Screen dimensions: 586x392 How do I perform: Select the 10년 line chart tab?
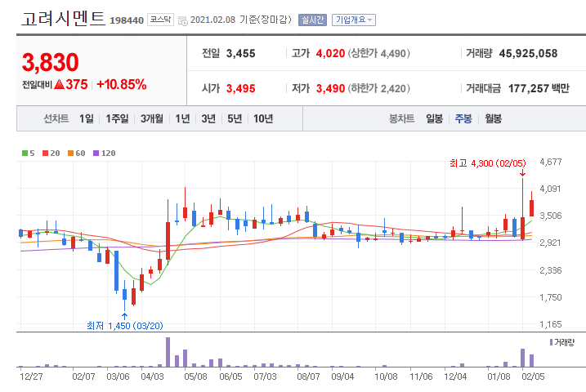tap(263, 118)
